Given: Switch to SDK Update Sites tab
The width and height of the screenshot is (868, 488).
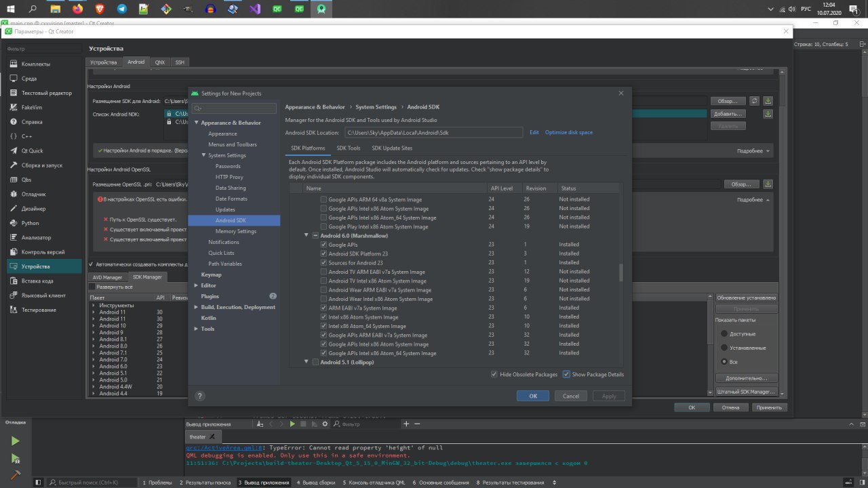Looking at the screenshot, I should tap(392, 148).
